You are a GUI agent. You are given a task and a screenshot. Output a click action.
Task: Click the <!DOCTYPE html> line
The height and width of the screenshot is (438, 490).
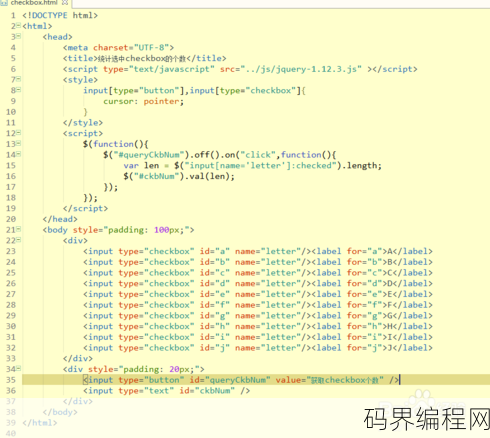pyautogui.click(x=60, y=15)
